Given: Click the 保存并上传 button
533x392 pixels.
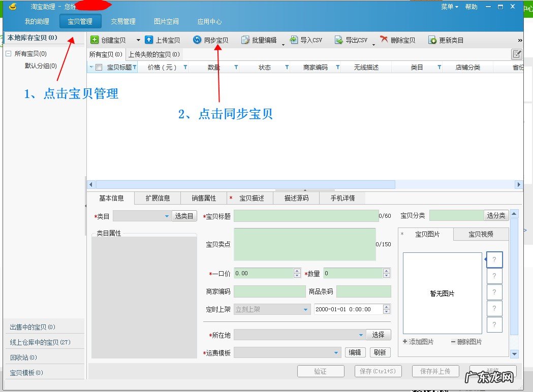Looking at the screenshot, I should [435, 371].
